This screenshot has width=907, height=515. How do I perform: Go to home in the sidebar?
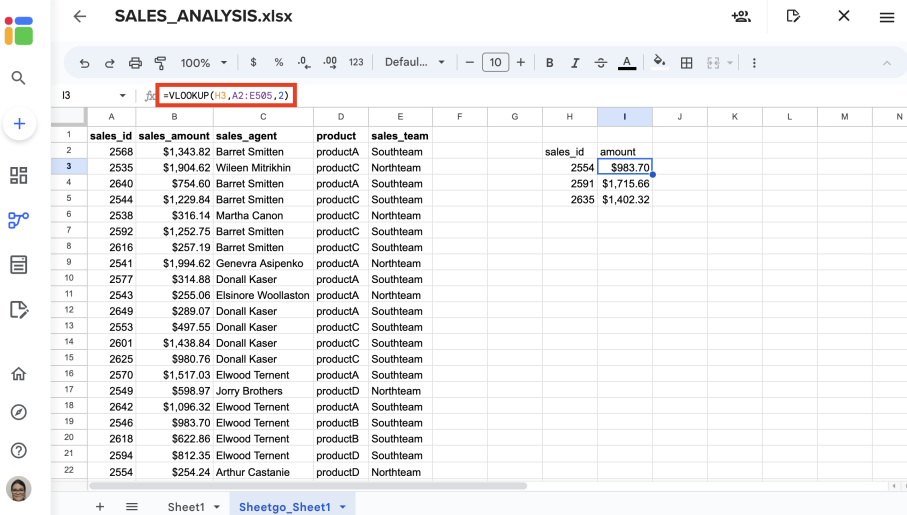(19, 374)
